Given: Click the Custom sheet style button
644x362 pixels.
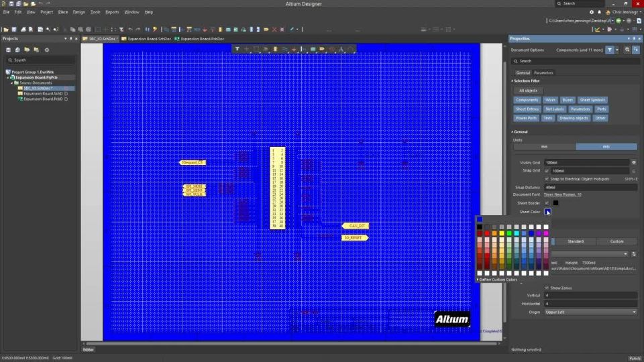Looking at the screenshot, I should (616, 241).
